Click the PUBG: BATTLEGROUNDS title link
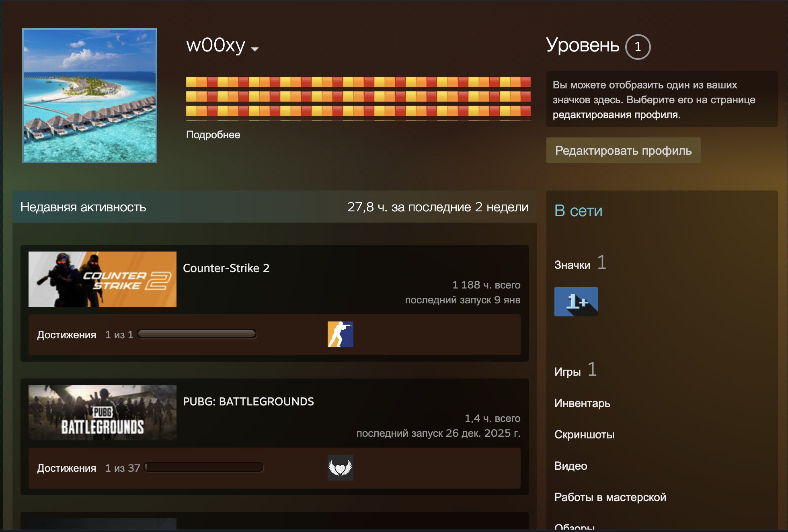 [248, 401]
